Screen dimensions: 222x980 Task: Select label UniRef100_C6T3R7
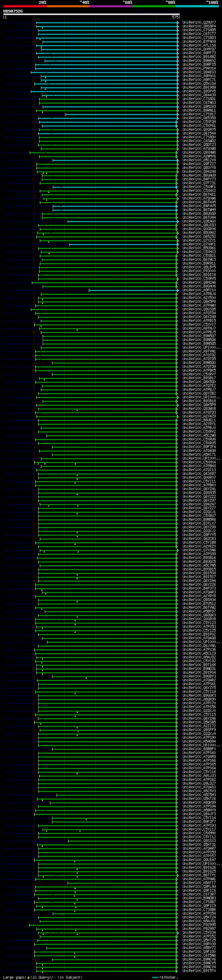[x=199, y=894]
